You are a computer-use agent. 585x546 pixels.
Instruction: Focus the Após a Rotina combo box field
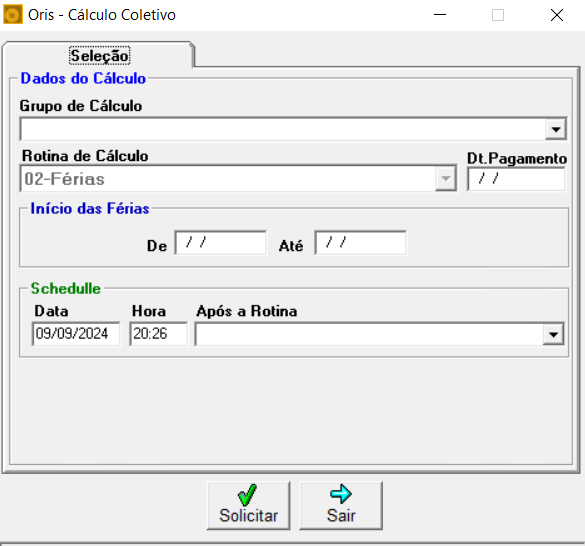[379, 334]
